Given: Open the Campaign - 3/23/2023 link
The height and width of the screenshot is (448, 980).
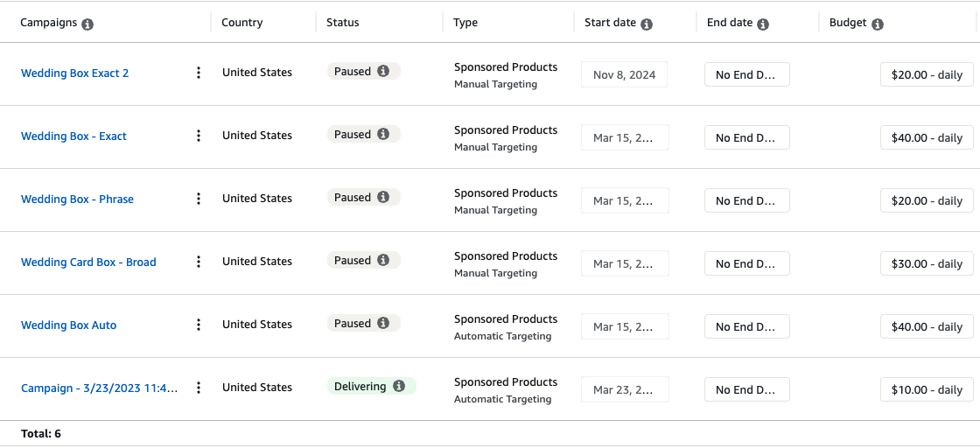Looking at the screenshot, I should [x=99, y=388].
